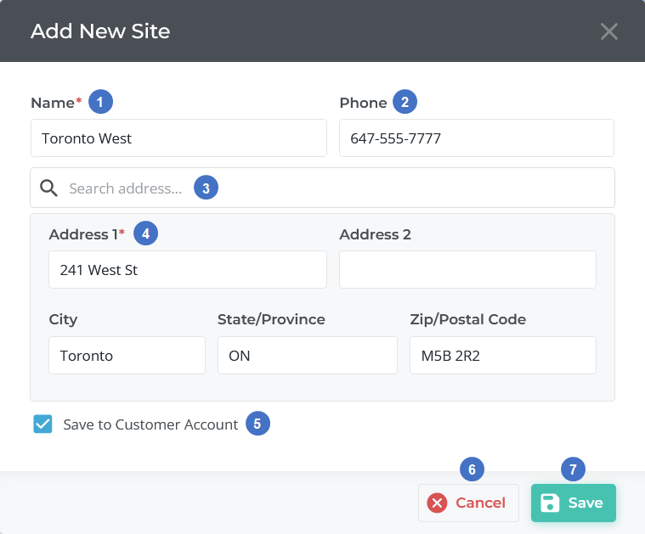Select the City field showing Toronto
This screenshot has width=645, height=534.
[x=127, y=355]
